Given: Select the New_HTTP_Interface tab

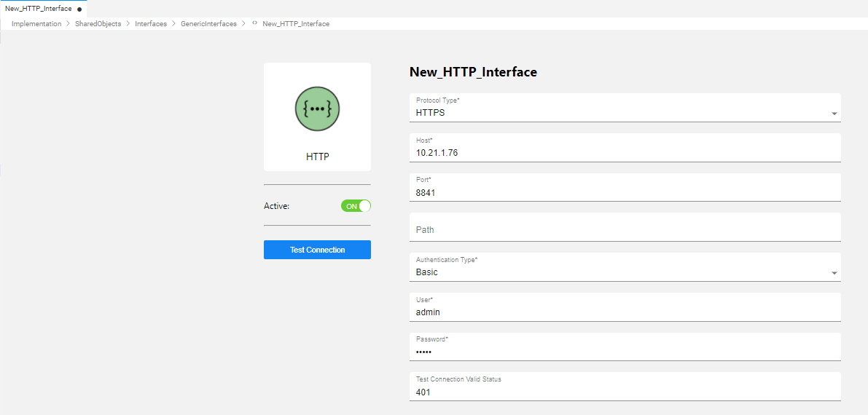Looking at the screenshot, I should (39, 9).
